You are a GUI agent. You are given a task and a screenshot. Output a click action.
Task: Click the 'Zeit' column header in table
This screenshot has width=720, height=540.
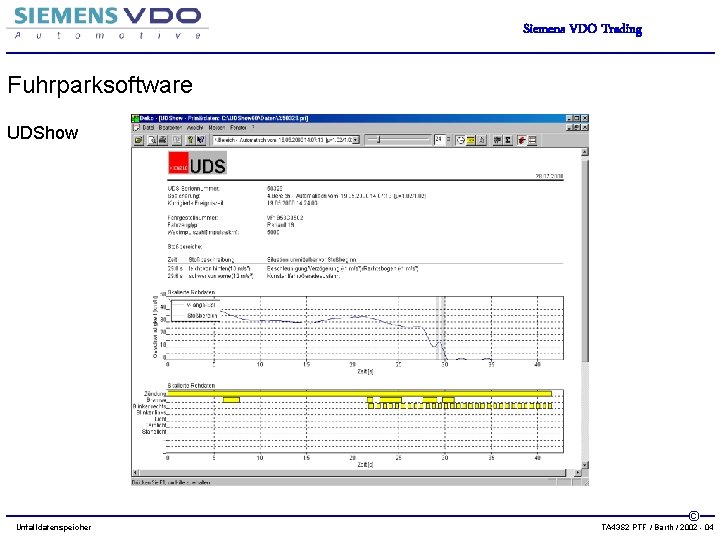point(173,259)
